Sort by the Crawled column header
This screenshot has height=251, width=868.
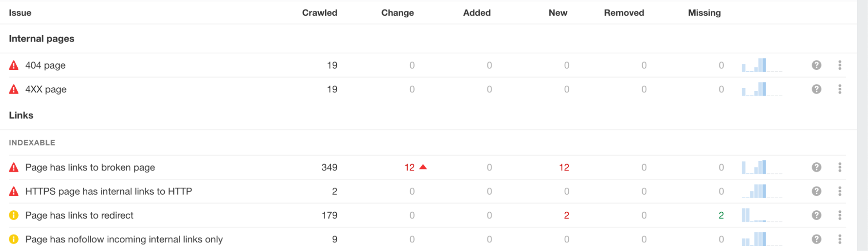pyautogui.click(x=320, y=13)
